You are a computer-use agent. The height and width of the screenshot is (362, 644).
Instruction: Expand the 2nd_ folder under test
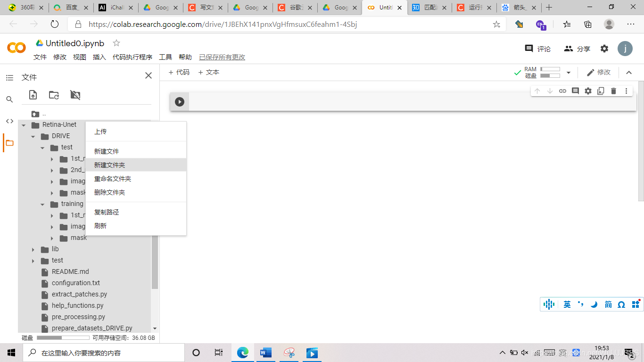[52, 170]
